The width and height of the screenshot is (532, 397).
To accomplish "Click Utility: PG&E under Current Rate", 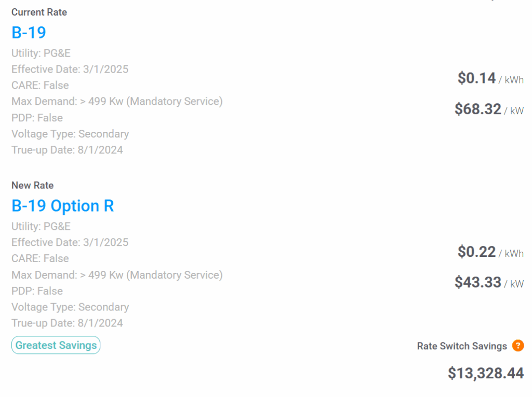I will point(41,53).
